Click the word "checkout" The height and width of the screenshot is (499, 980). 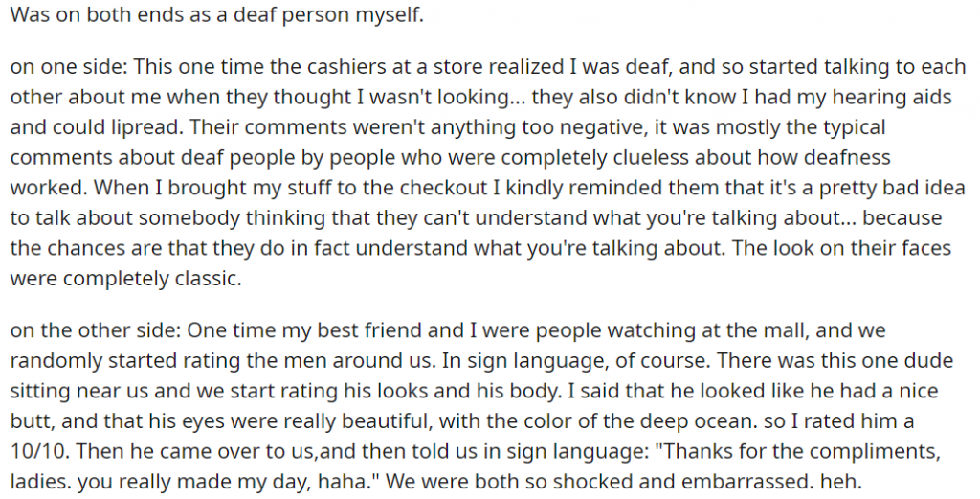pyautogui.click(x=452, y=187)
